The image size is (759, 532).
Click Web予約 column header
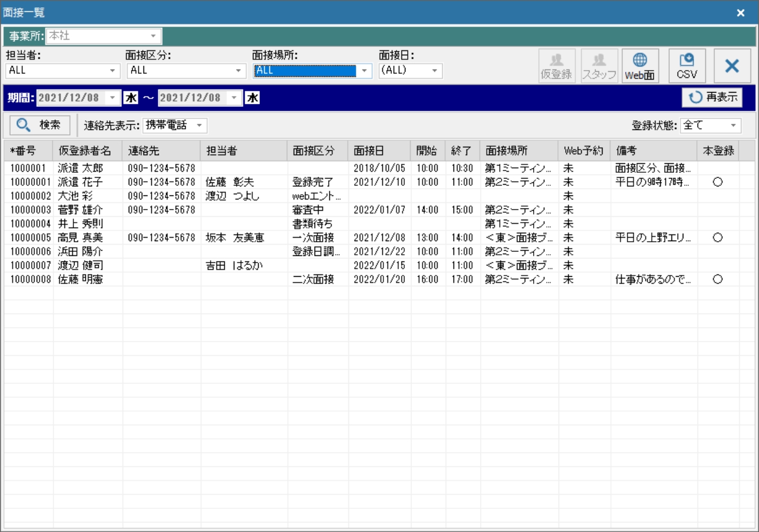click(584, 151)
